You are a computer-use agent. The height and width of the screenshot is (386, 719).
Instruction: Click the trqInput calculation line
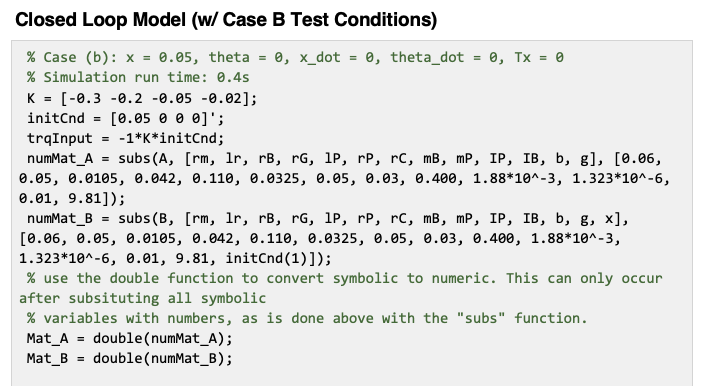coord(126,138)
